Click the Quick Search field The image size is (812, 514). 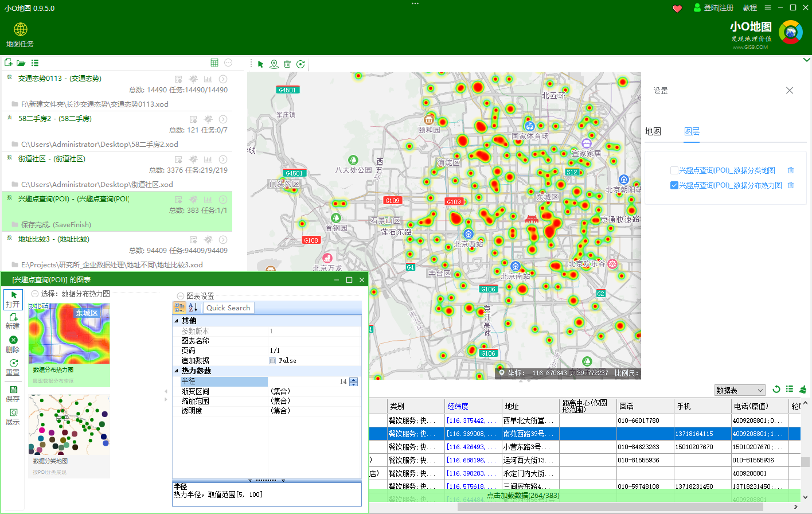click(x=228, y=308)
